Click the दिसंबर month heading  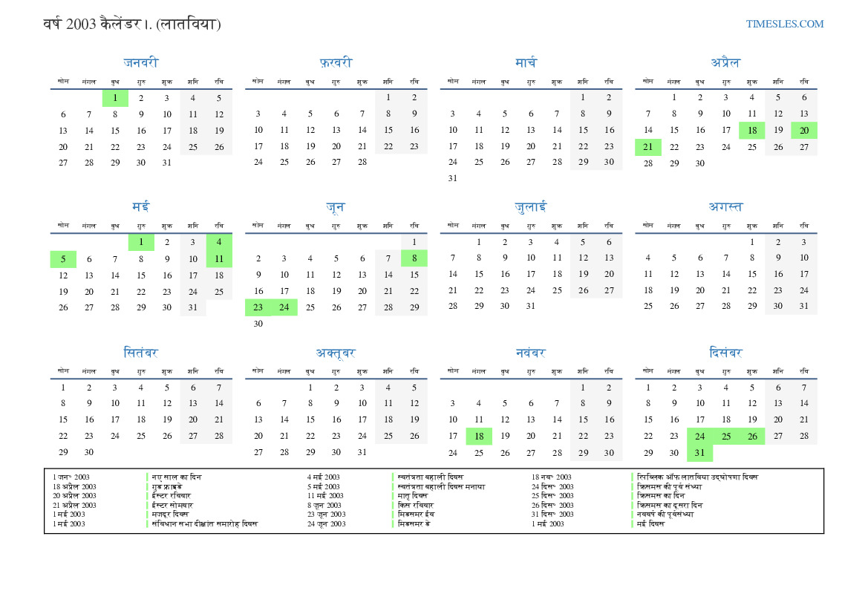(x=725, y=353)
